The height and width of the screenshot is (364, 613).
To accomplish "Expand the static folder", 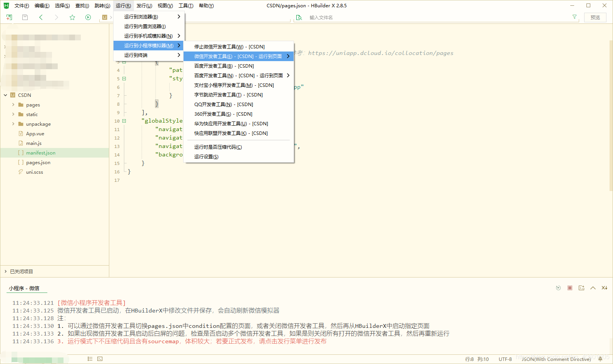I will pyautogui.click(x=13, y=114).
